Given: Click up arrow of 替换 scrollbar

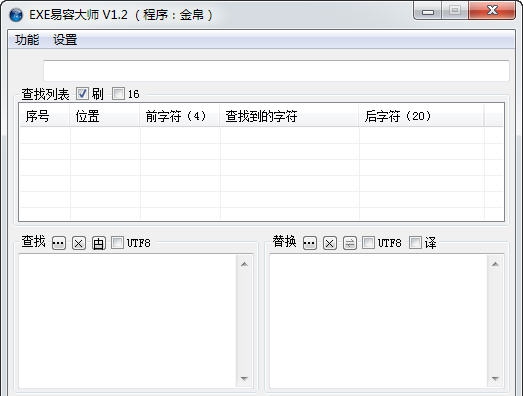Looking at the screenshot, I should tap(495, 264).
